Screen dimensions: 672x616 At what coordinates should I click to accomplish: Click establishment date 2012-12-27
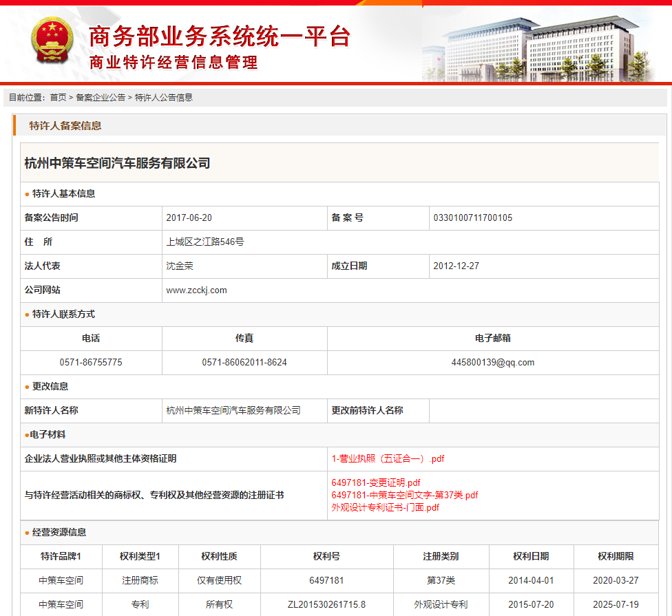pos(456,266)
